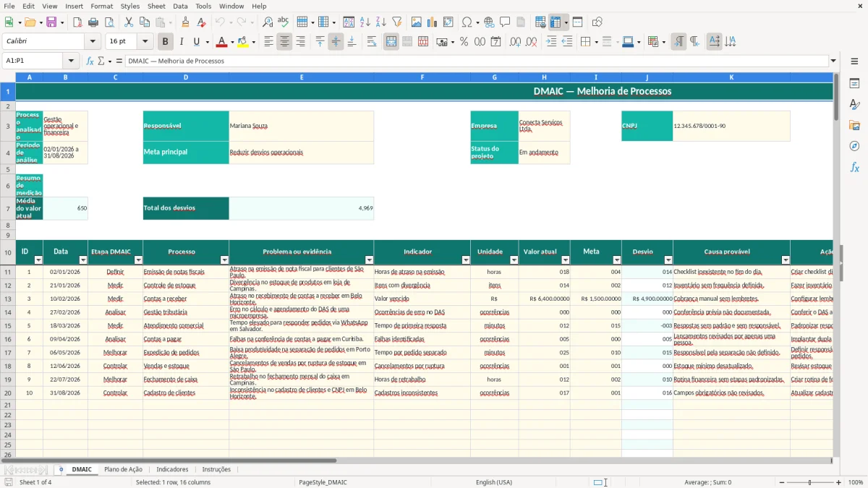Open the Name Box dropdown arrow
The image size is (868, 488).
[70, 61]
